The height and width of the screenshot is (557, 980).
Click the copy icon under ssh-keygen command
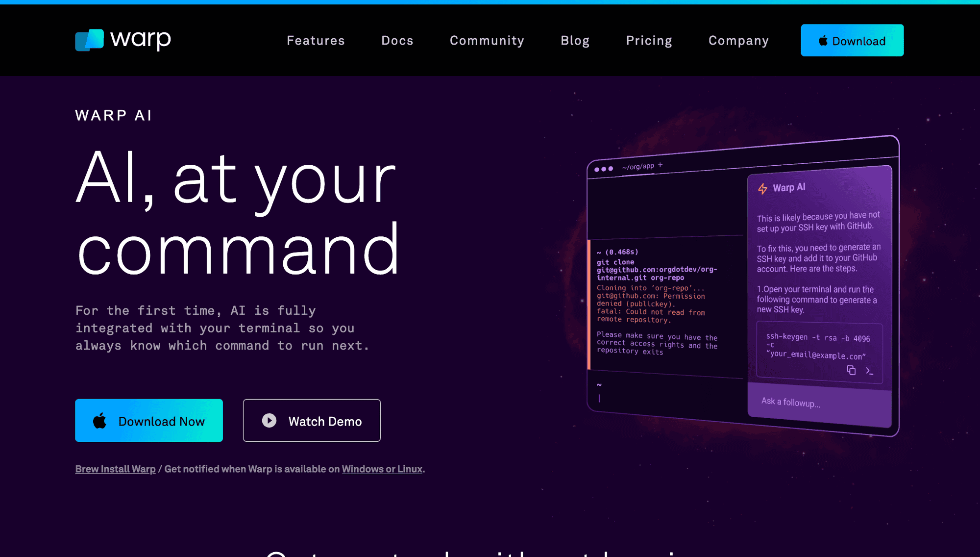point(851,370)
